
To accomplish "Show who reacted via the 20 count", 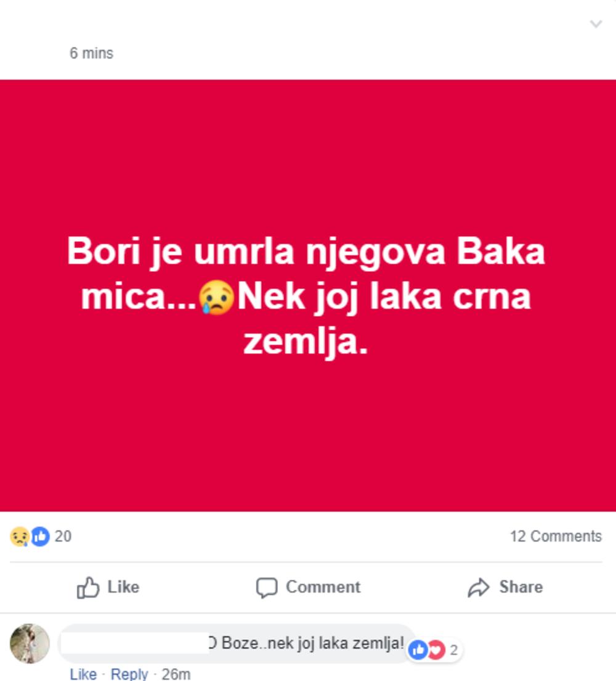I will [63, 537].
